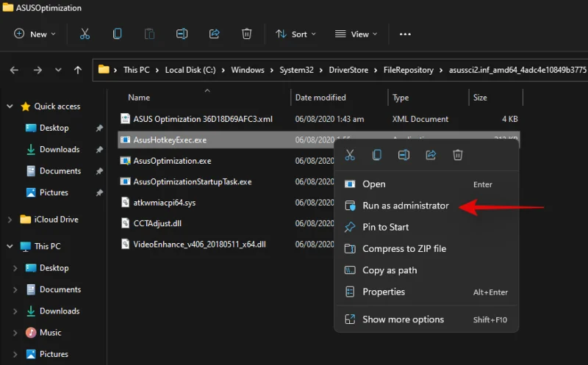Screen dimensions: 588x365
Task: Select Run as administrator in the context menu
Action: click(x=405, y=206)
